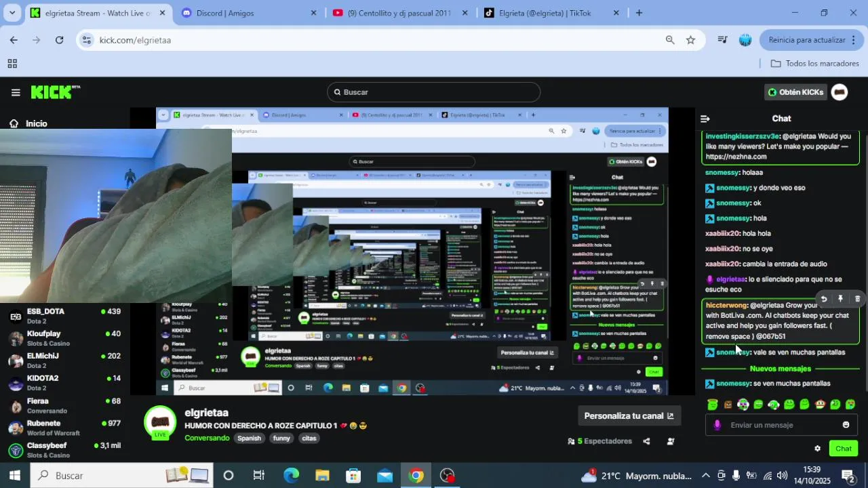Open weather widget showing 21°C
Image resolution: width=868 pixels, height=488 pixels.
tap(635, 476)
